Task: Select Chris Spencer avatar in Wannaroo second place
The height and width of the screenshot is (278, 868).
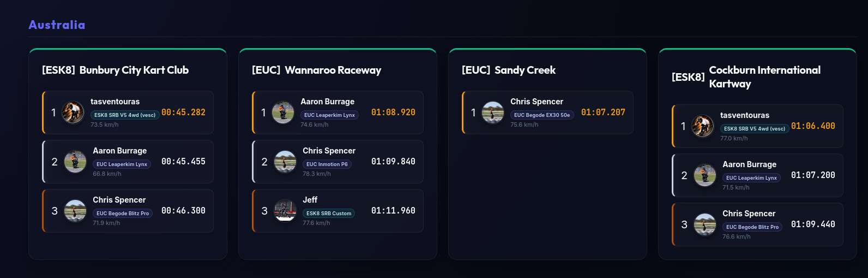Action: click(285, 162)
